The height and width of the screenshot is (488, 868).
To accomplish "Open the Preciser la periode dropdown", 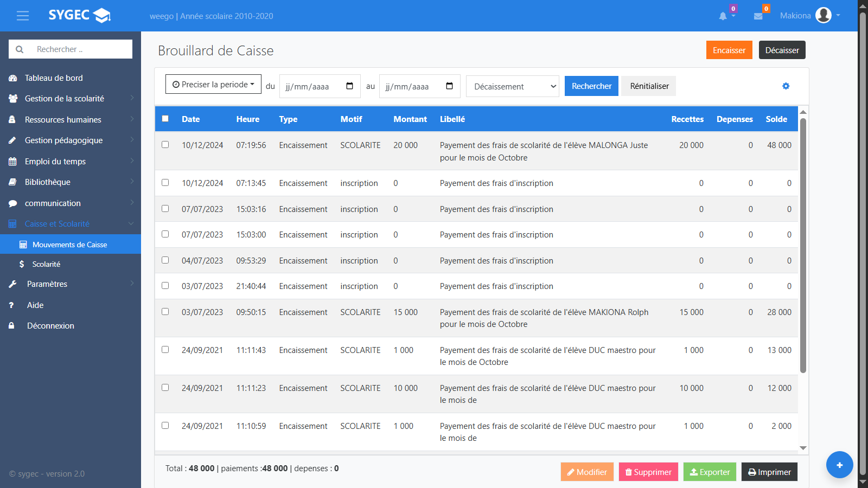I will pos(213,85).
